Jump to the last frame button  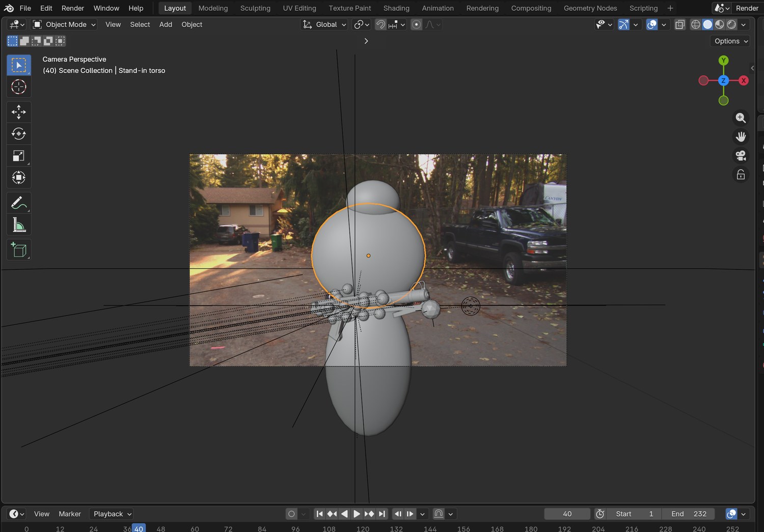tap(382, 514)
